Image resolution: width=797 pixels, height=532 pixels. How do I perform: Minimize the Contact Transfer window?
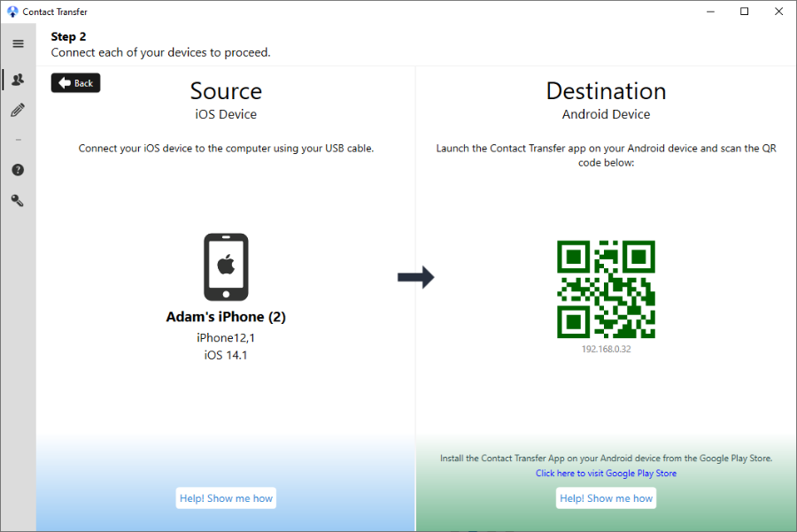click(x=709, y=12)
